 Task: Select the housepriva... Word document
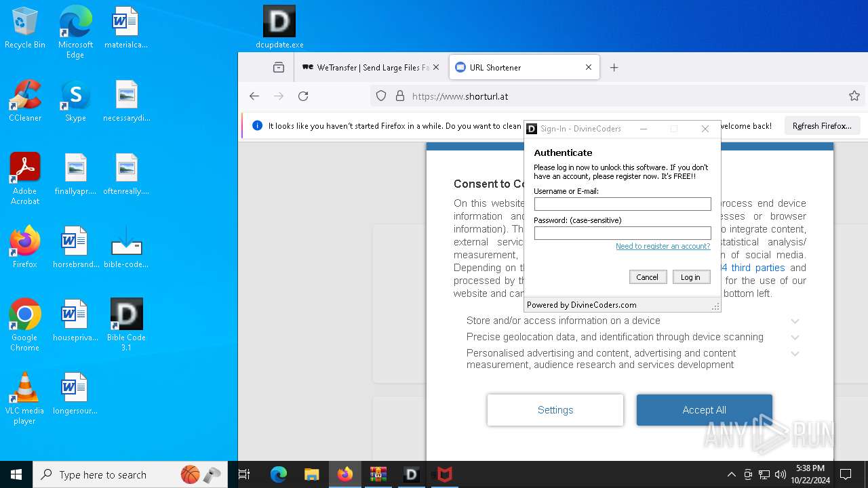pos(75,321)
